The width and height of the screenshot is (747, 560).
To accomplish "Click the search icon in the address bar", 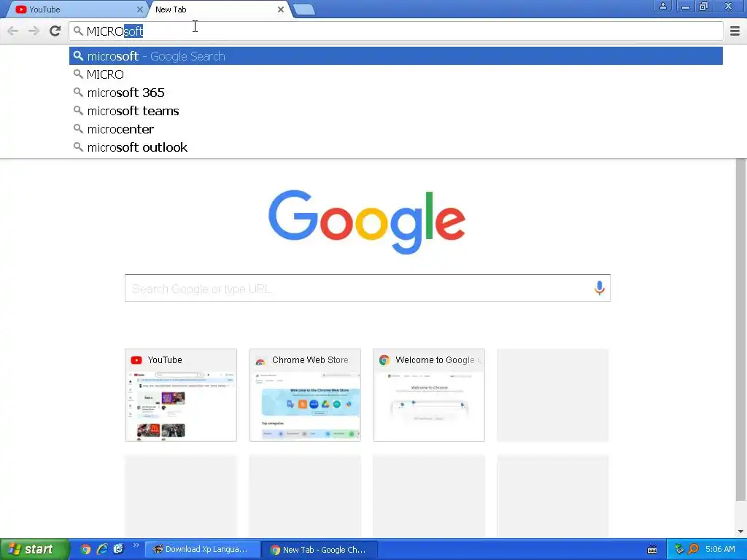I will [x=78, y=31].
